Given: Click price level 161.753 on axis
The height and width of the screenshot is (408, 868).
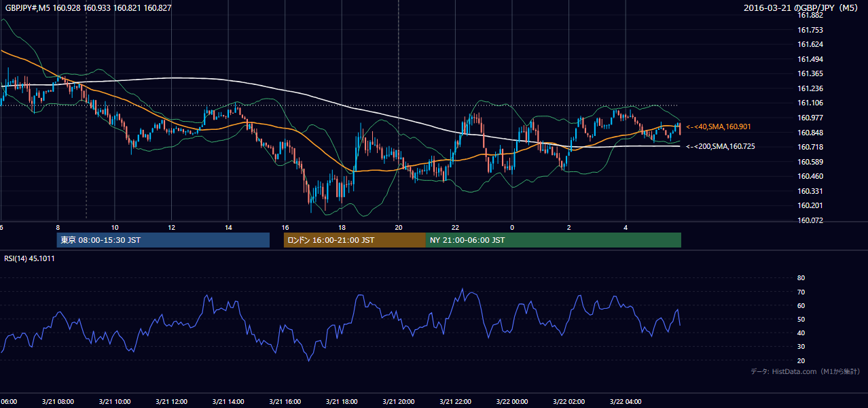Looking at the screenshot, I should (x=810, y=30).
